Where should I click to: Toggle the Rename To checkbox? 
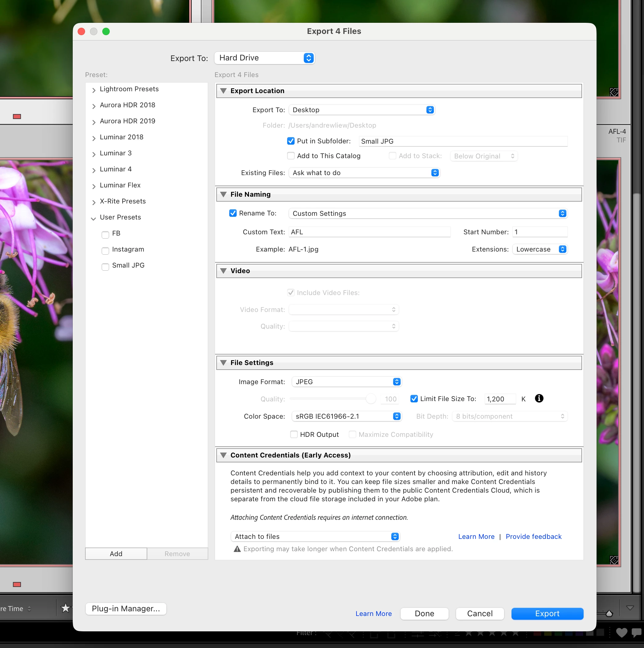click(x=233, y=213)
